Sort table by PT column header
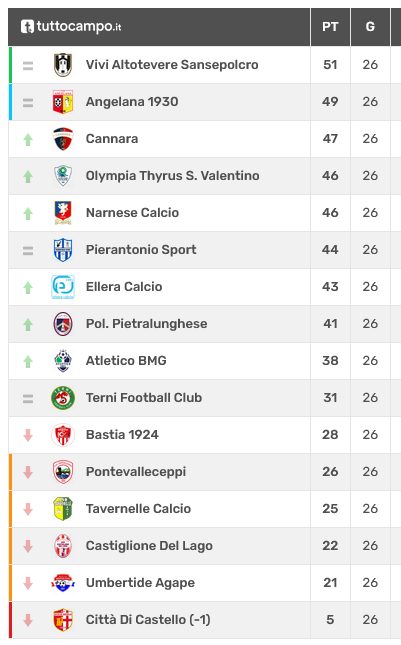Screen dimensions: 401x645 [330, 27]
